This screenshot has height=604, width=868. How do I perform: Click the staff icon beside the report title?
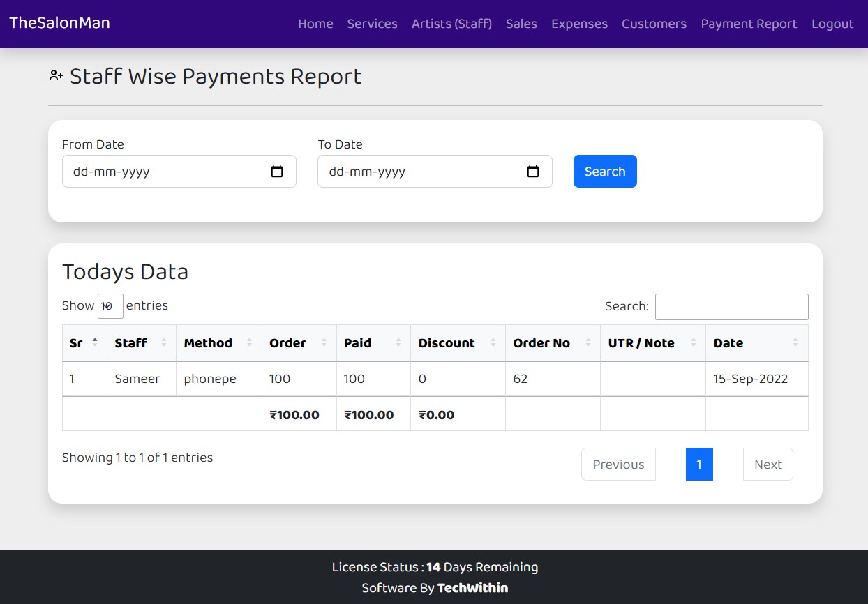tap(57, 75)
